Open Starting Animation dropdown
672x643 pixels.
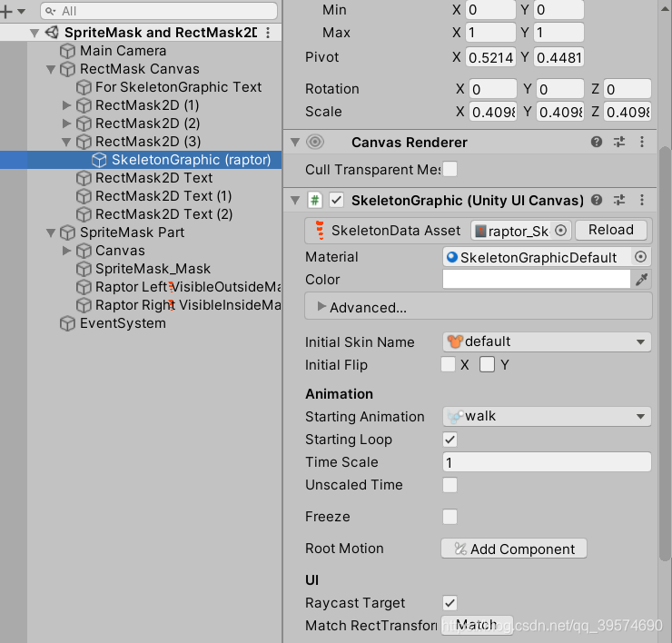pos(547,417)
